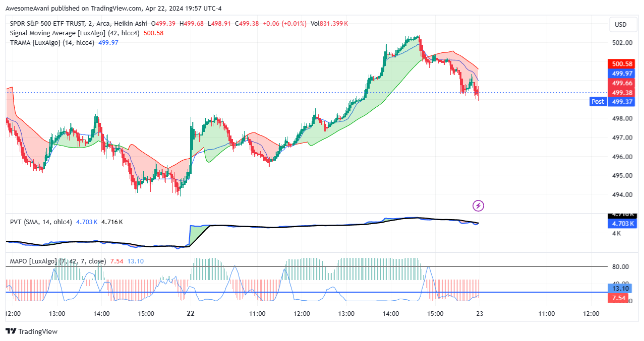This screenshot has width=644, height=341.
Task: Click the PVT (SMA, 14, ohlc4) legend
Action: 42,222
